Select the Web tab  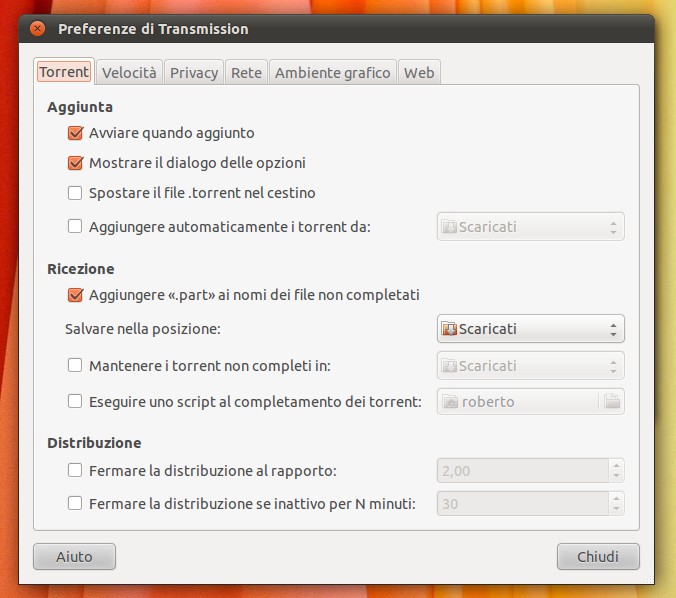(x=419, y=72)
